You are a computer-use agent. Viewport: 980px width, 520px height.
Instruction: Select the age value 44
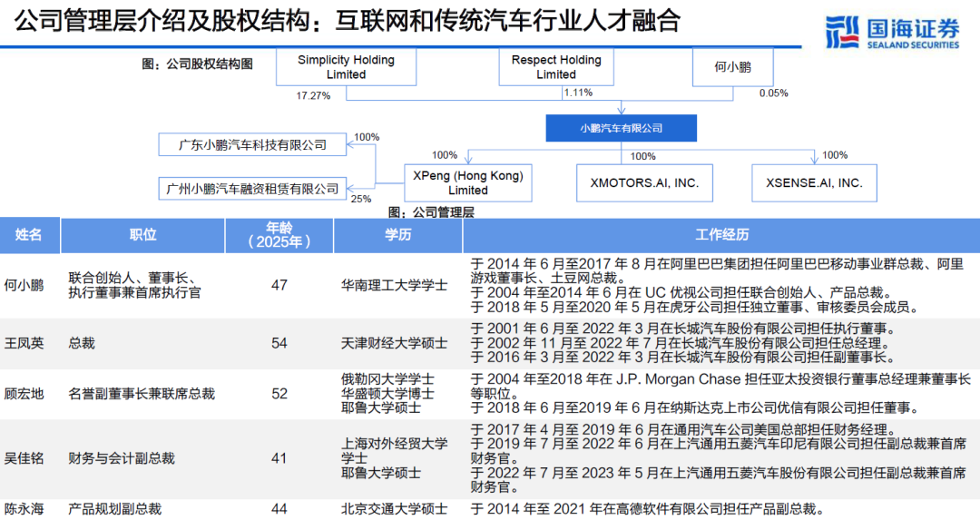coord(279,509)
